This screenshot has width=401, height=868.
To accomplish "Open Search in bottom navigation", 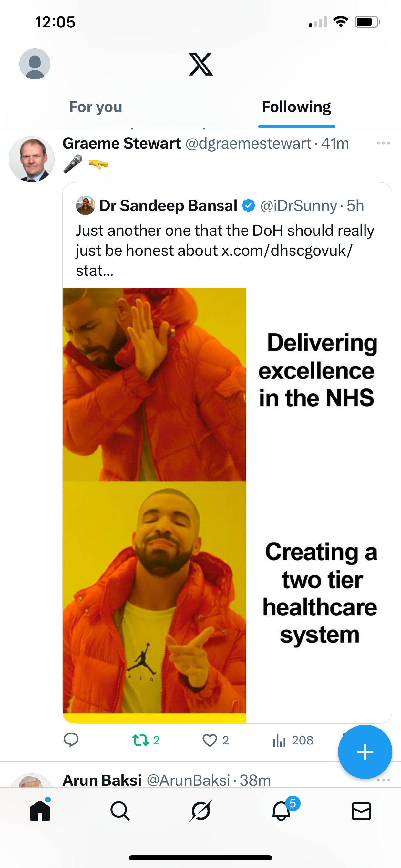I will [x=120, y=811].
